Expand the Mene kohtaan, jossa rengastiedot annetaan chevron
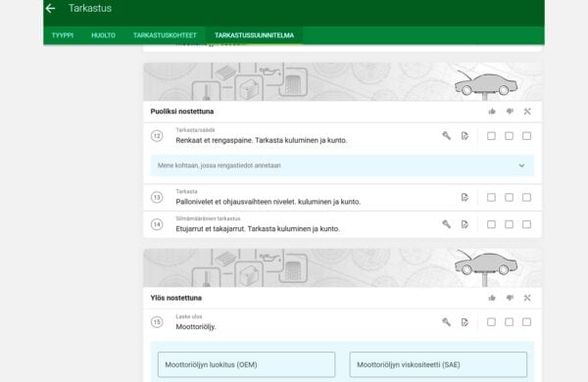588x382 pixels. 521,166
